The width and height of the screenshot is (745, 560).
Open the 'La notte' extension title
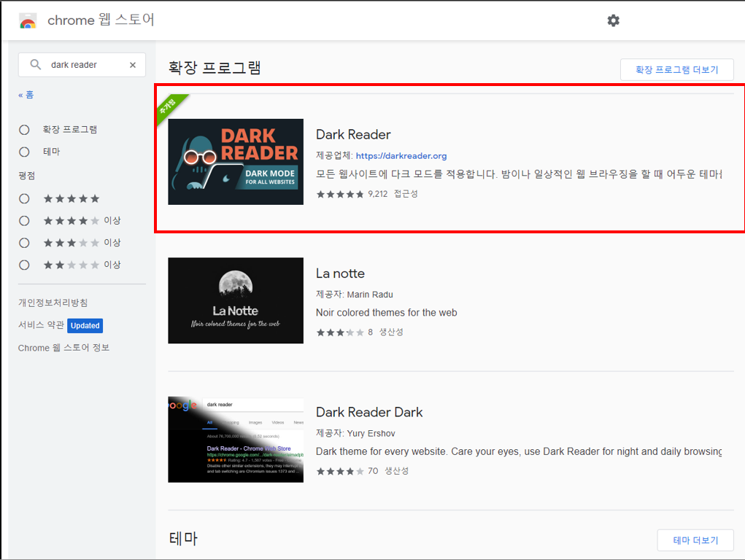click(x=340, y=273)
